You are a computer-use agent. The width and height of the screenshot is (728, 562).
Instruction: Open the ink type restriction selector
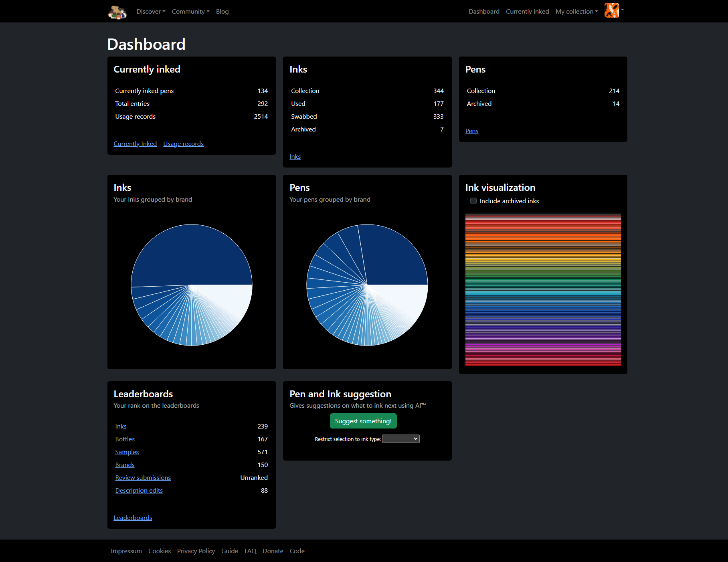click(400, 439)
